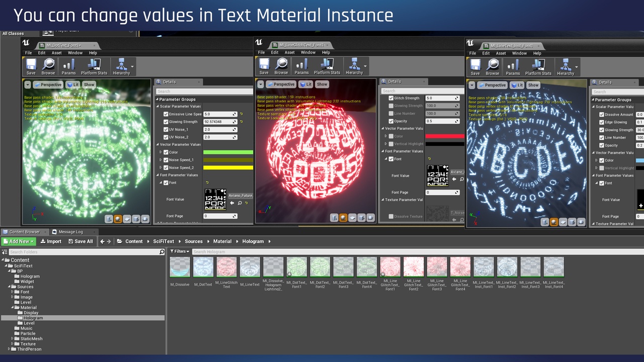Uncheck UV Noise_1 parameter
644x362 pixels.
(x=166, y=129)
